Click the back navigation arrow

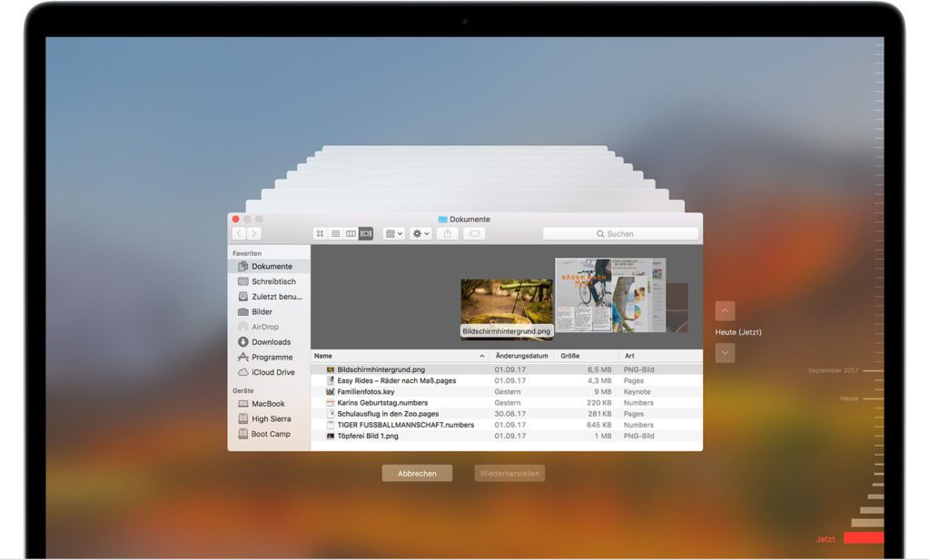(x=237, y=233)
